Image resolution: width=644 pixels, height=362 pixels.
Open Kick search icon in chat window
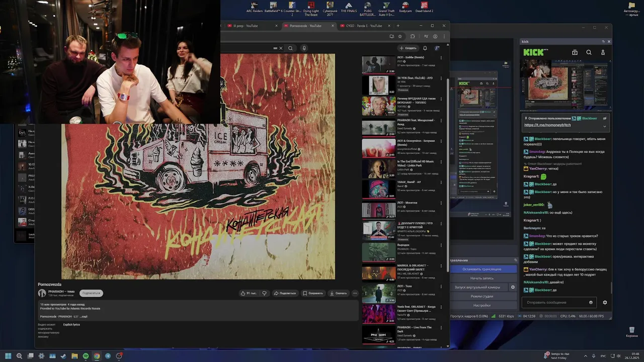(x=589, y=52)
